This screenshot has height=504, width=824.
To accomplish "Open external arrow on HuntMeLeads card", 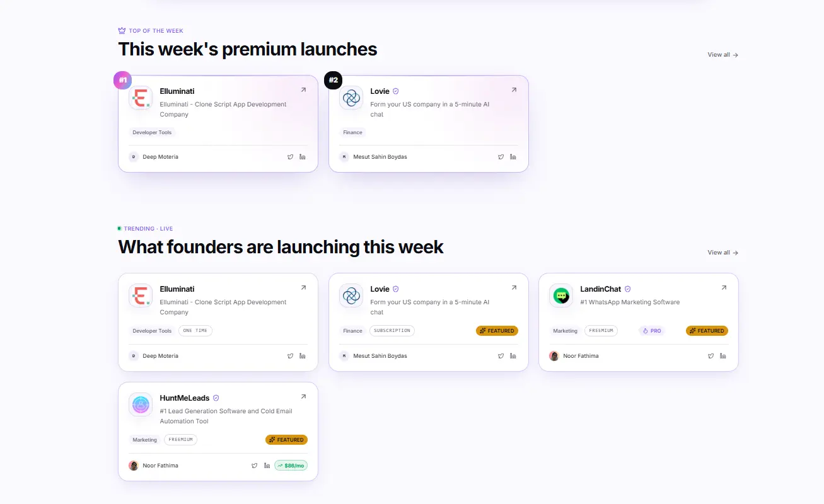I will 303,397.
